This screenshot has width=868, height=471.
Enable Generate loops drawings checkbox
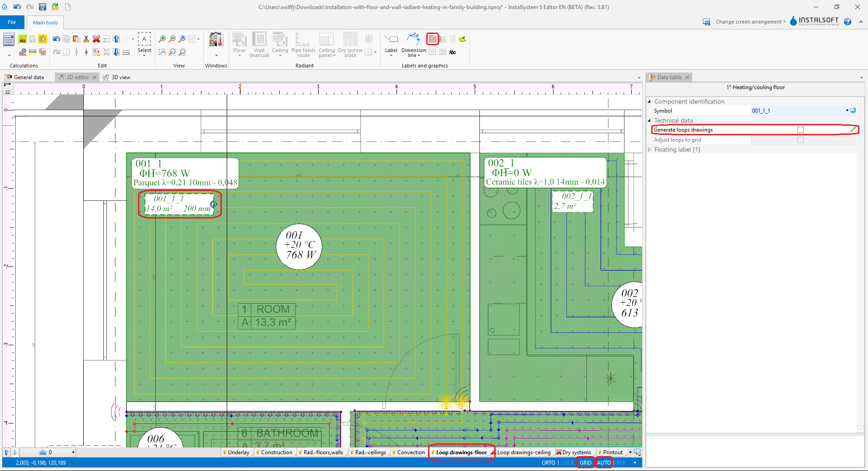point(800,130)
